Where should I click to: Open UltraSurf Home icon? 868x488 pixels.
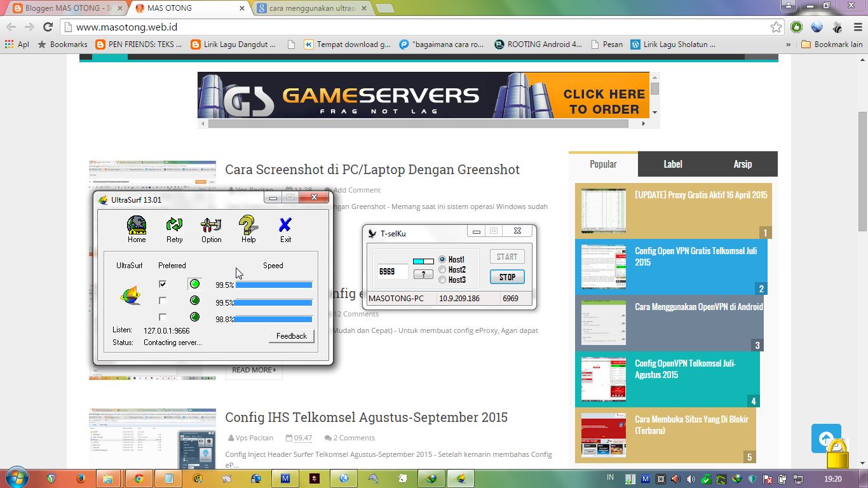point(137,225)
